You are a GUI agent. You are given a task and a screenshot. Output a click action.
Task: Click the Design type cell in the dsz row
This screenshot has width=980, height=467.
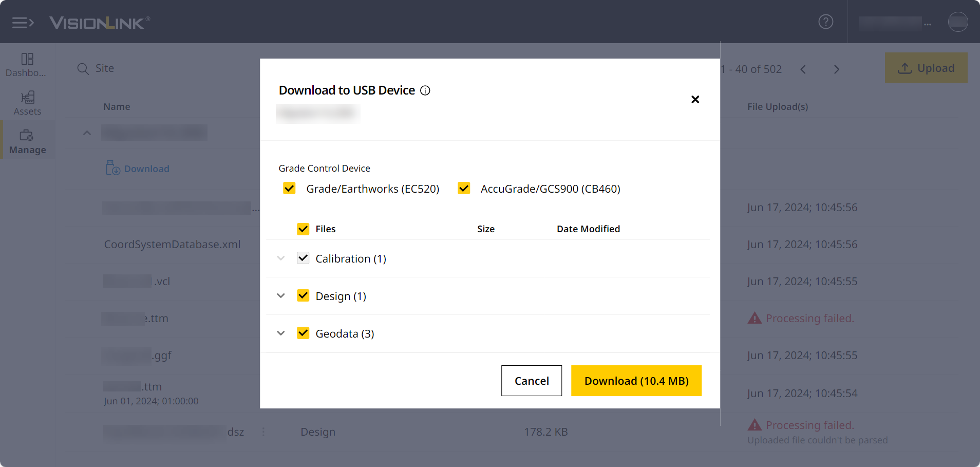click(x=318, y=432)
